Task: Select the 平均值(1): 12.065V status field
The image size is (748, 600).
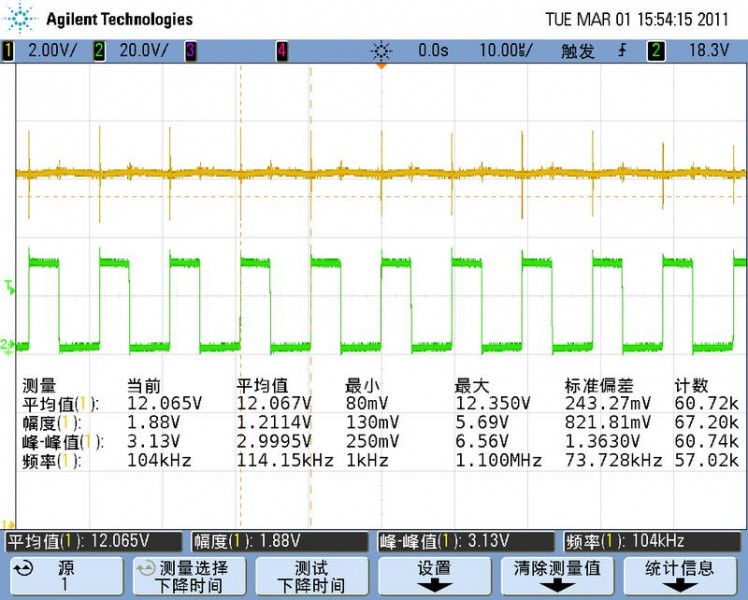Action: point(94,541)
